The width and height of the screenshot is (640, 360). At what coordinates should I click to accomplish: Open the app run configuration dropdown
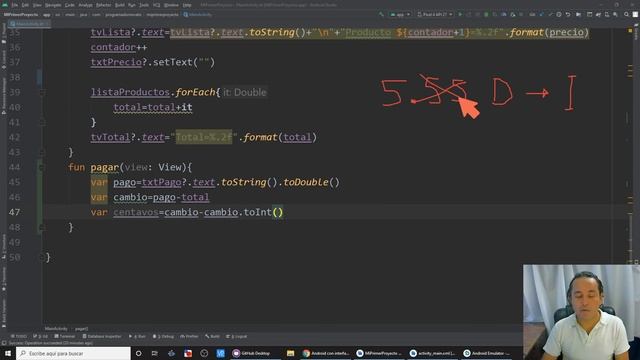coord(400,15)
